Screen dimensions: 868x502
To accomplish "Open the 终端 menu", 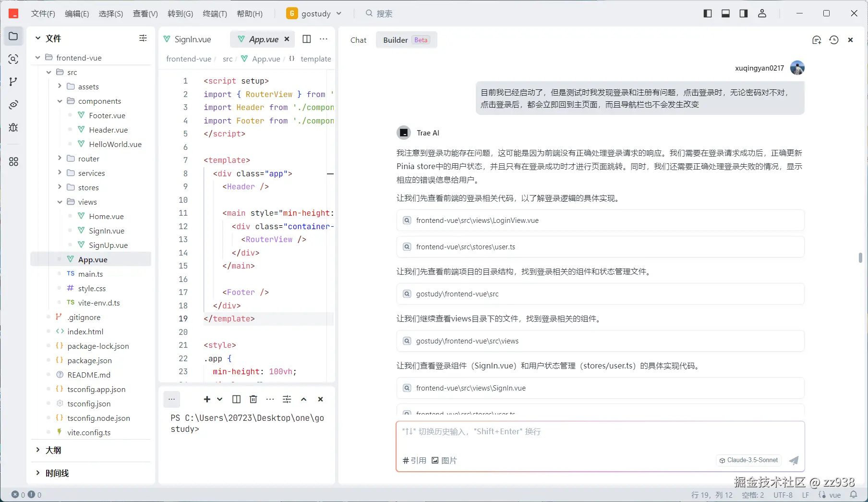I will click(215, 13).
